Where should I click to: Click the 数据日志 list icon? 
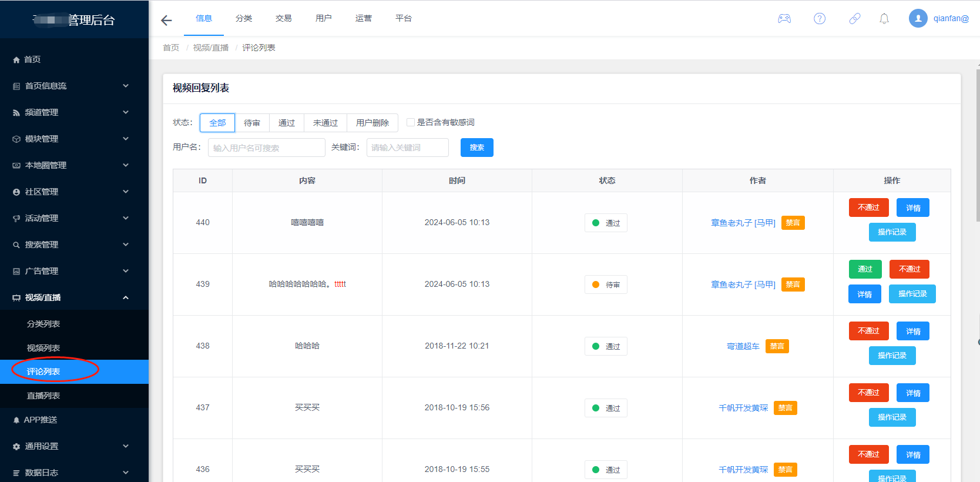click(x=16, y=473)
